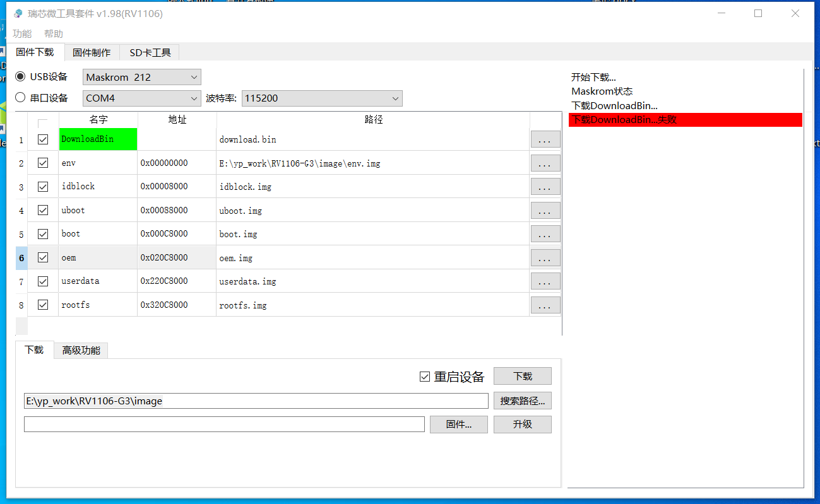Select the oem name cell
The width and height of the screenshot is (820, 504).
(x=98, y=257)
